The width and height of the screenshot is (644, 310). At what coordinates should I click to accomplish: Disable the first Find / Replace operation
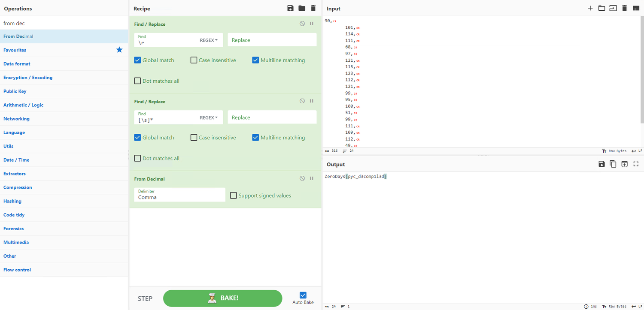point(302,23)
